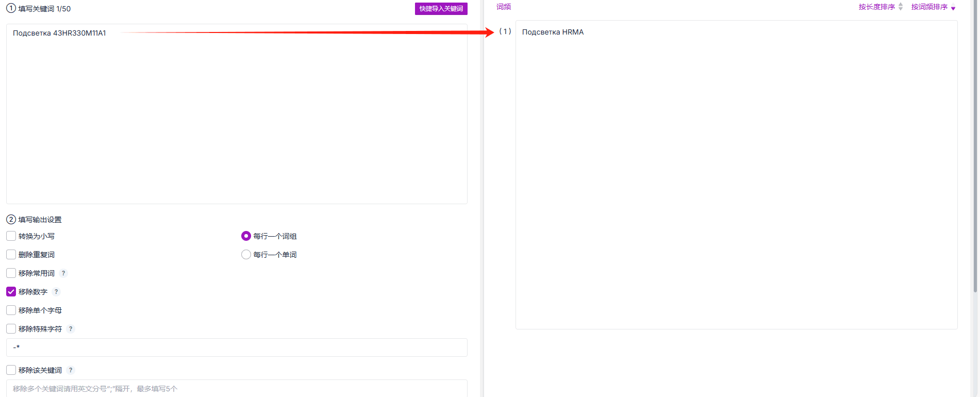Click help icon next to 移除常用词
980x397 pixels.
click(x=63, y=273)
